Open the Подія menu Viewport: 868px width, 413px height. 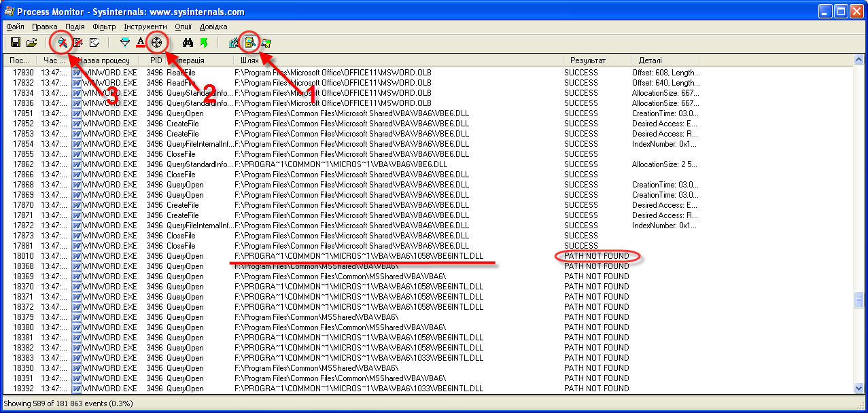pos(75,26)
